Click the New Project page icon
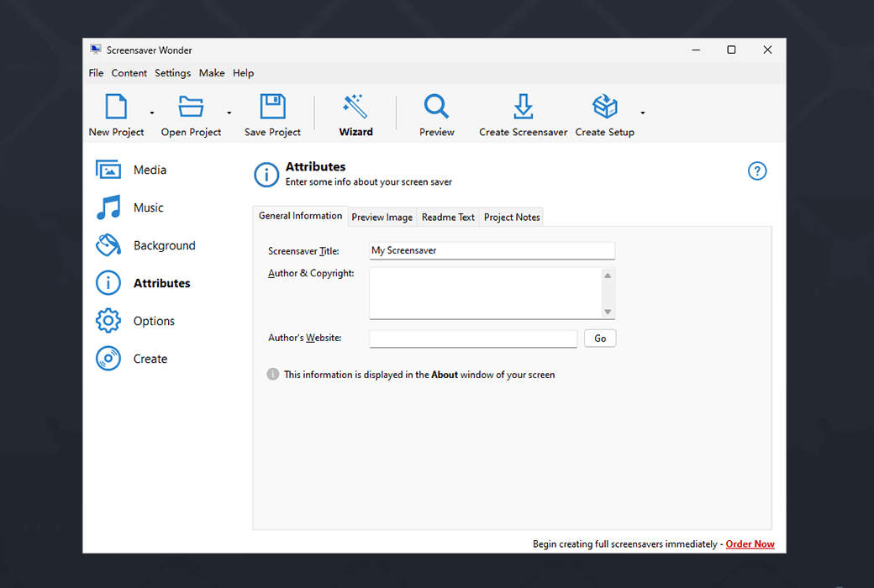The width and height of the screenshot is (874, 588). pyautogui.click(x=116, y=106)
